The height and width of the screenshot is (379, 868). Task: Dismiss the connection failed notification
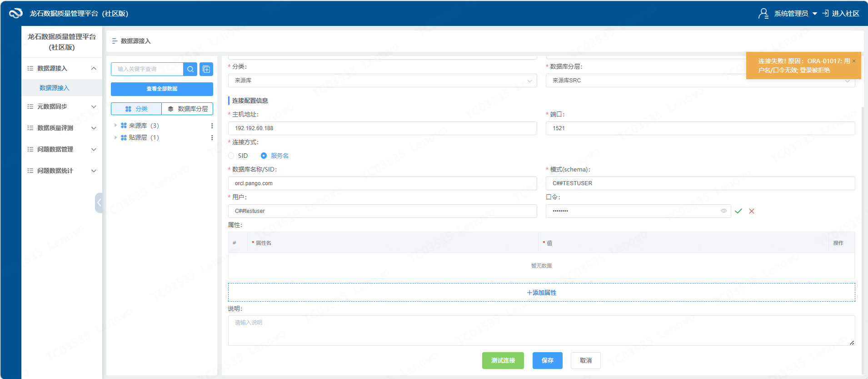tap(853, 61)
